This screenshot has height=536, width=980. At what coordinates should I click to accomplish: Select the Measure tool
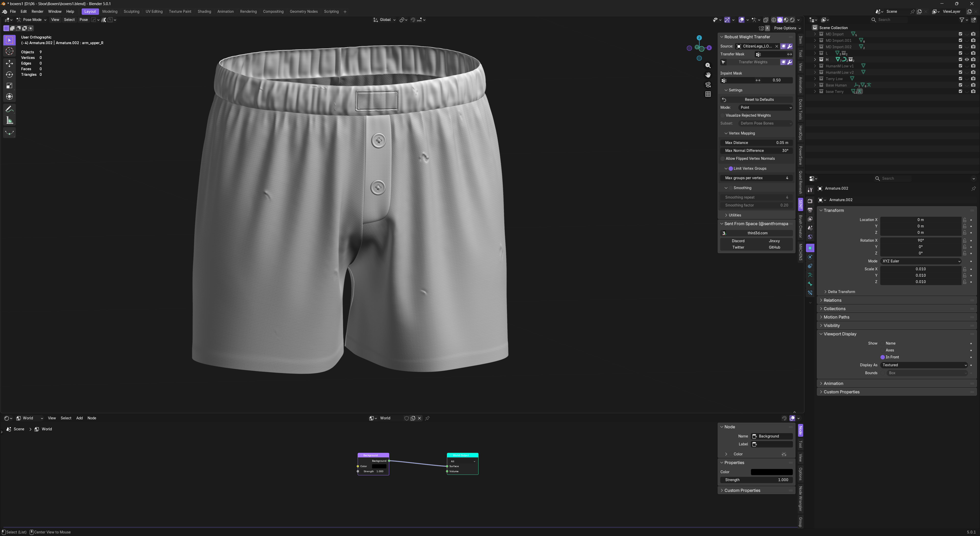[x=9, y=120]
